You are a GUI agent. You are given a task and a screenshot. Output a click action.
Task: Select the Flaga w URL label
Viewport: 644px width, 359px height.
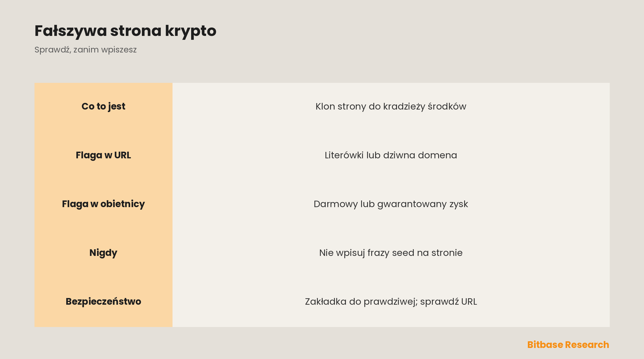103,155
